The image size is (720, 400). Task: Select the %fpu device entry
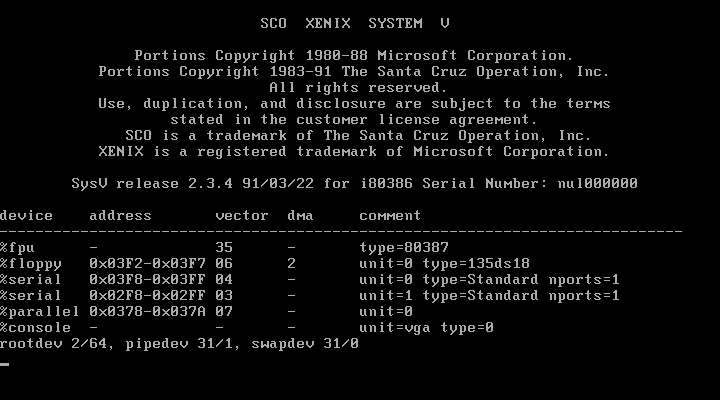[x=17, y=248]
